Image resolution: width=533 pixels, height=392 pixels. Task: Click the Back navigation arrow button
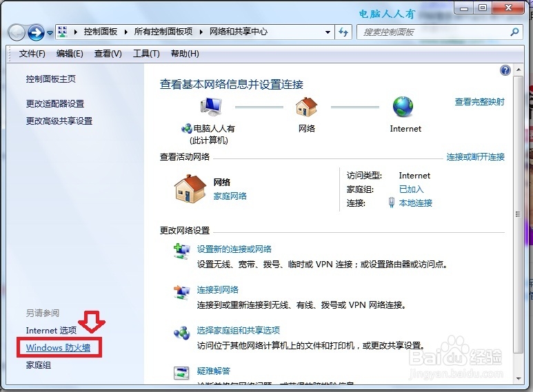(x=17, y=32)
